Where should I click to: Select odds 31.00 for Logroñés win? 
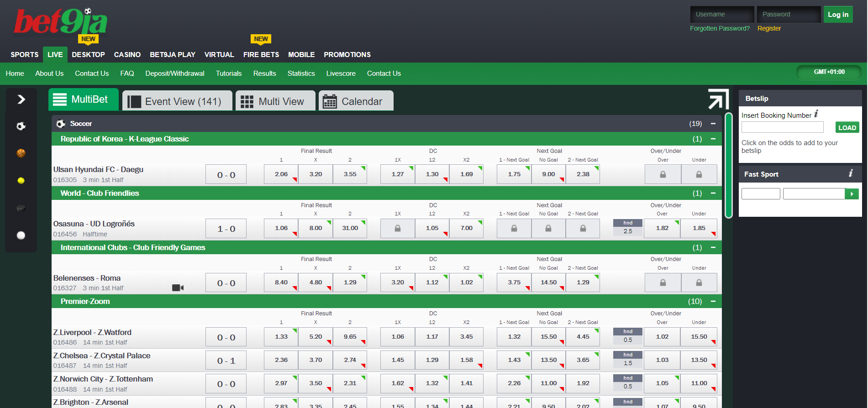[350, 228]
